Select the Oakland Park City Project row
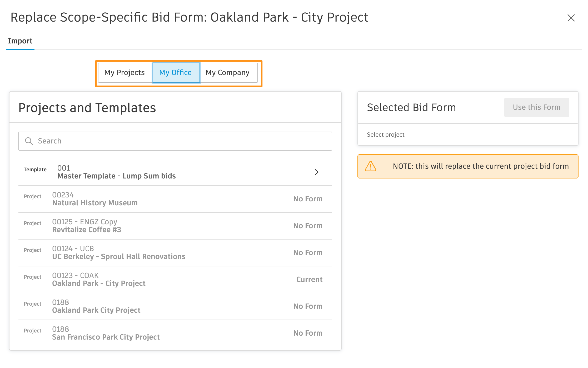This screenshot has width=588, height=368. (96, 306)
